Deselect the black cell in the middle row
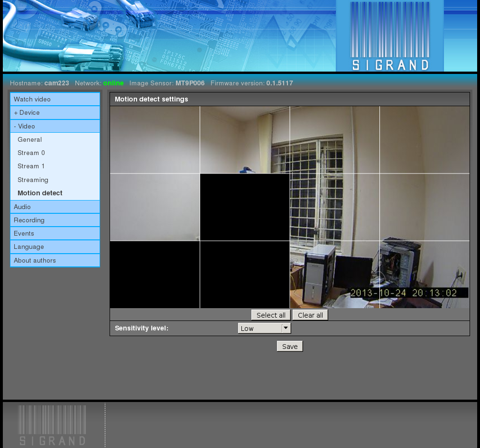The image size is (480, 448). (x=245, y=207)
